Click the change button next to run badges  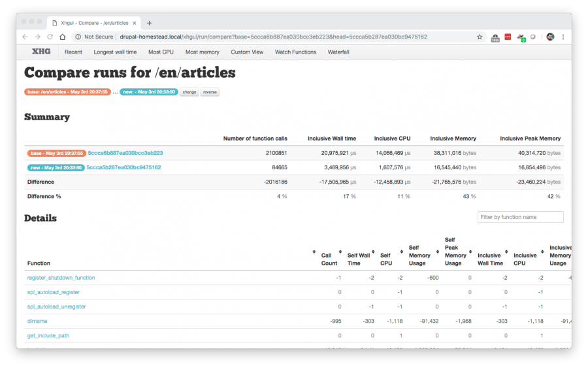[x=189, y=92]
